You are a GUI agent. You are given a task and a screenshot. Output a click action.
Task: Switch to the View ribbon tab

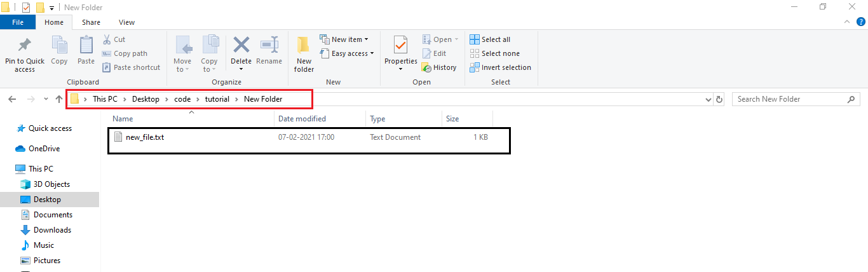tap(126, 22)
